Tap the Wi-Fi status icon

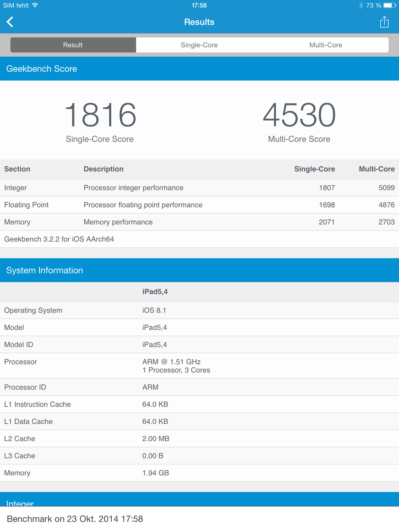pos(35,5)
